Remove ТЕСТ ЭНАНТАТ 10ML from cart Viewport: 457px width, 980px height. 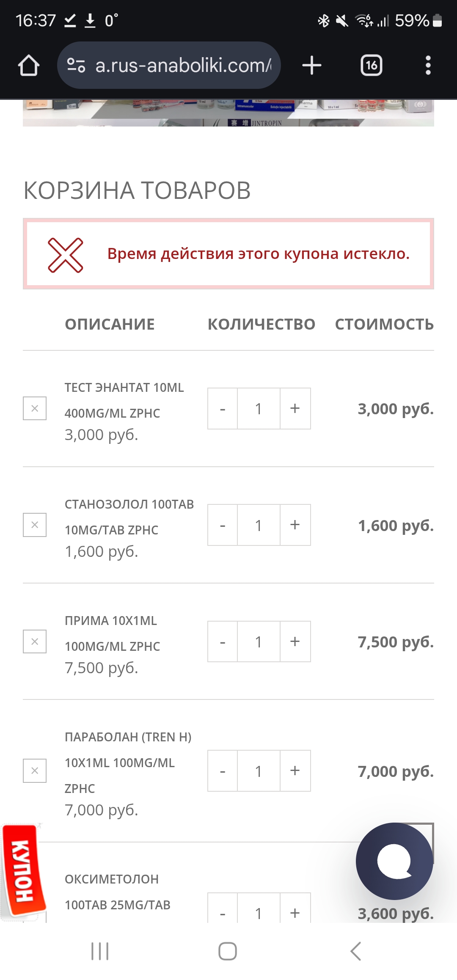tap(35, 408)
